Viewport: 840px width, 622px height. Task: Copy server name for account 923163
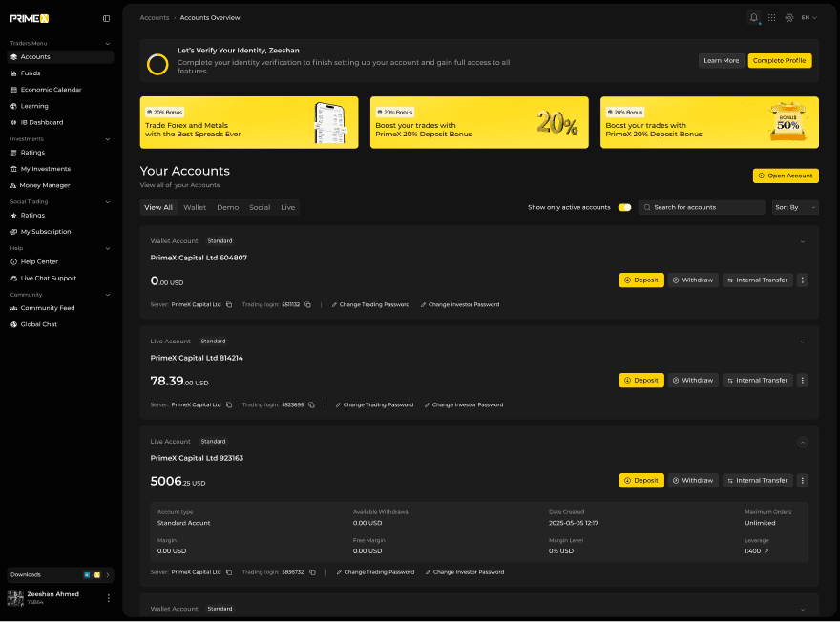point(229,572)
